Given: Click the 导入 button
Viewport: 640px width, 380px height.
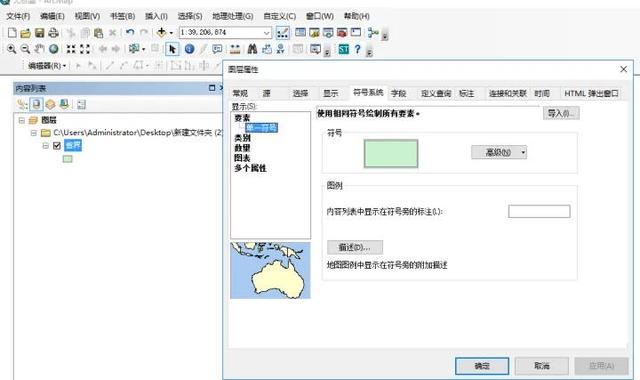Looking at the screenshot, I should point(561,113).
